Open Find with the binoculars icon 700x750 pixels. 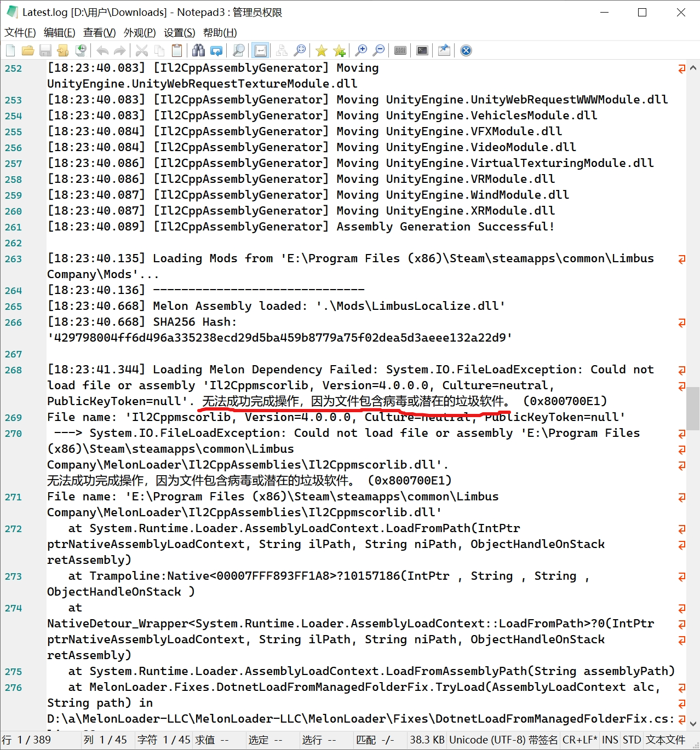[x=198, y=50]
